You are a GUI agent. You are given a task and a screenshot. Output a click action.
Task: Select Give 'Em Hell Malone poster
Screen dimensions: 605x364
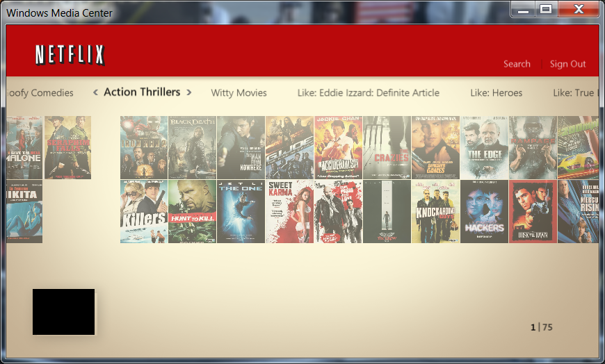coord(24,147)
